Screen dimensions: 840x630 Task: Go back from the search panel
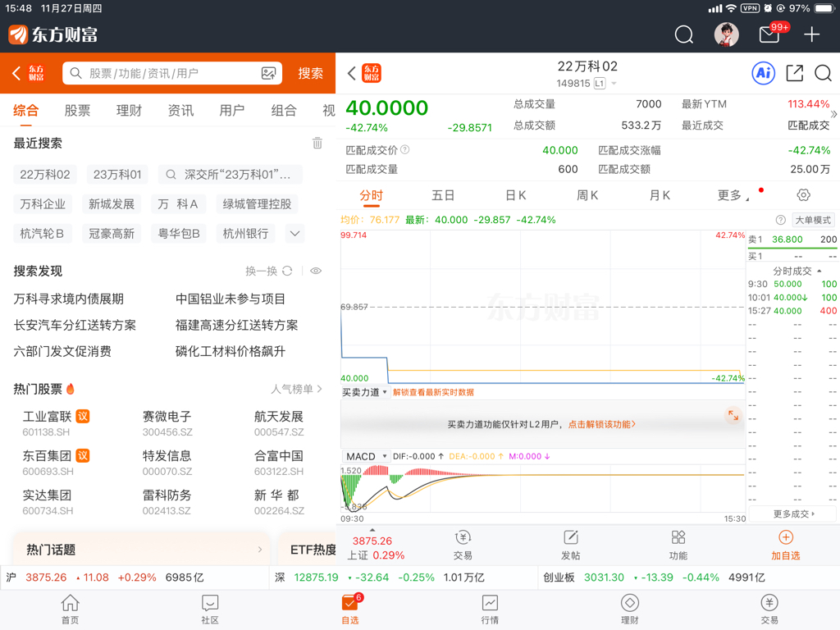pyautogui.click(x=16, y=73)
